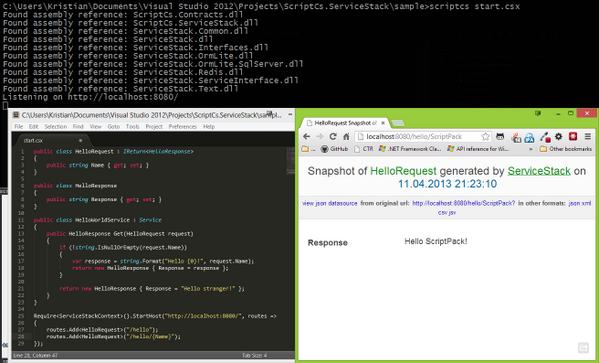Select the HelloRequest Snapshot browser tab
The image size is (599, 363).
click(345, 123)
